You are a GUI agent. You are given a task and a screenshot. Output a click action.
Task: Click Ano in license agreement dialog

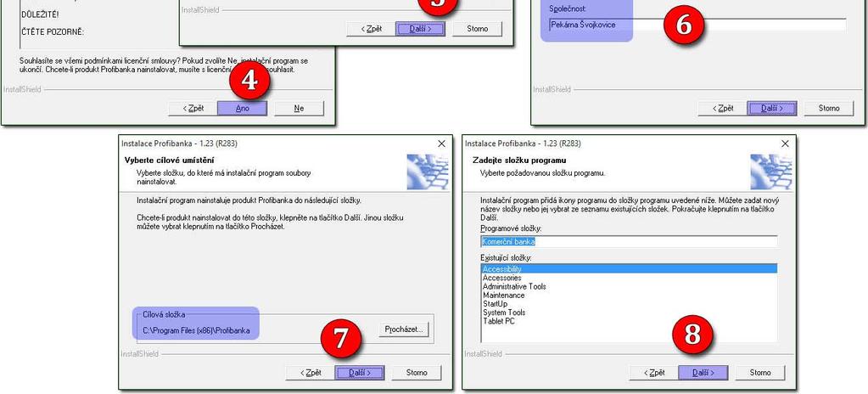243,108
